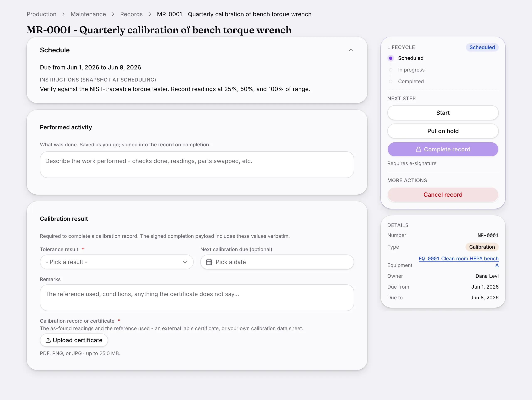Click the MR-0001 number value in Details

click(488, 235)
